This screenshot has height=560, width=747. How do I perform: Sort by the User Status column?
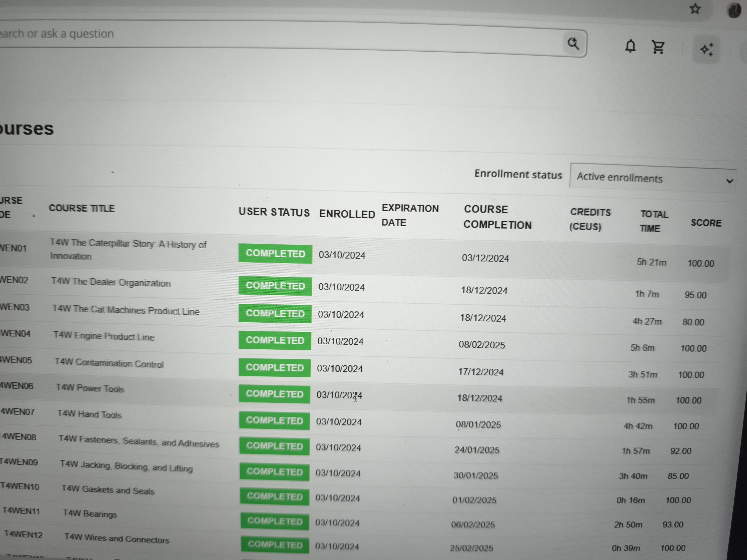click(274, 212)
